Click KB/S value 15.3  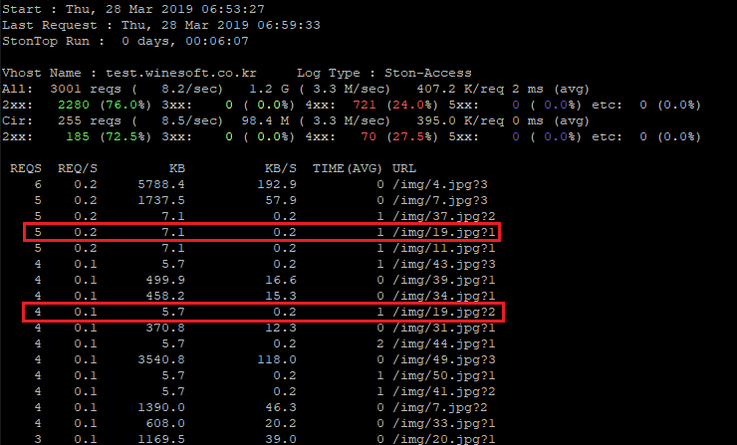[x=281, y=296]
